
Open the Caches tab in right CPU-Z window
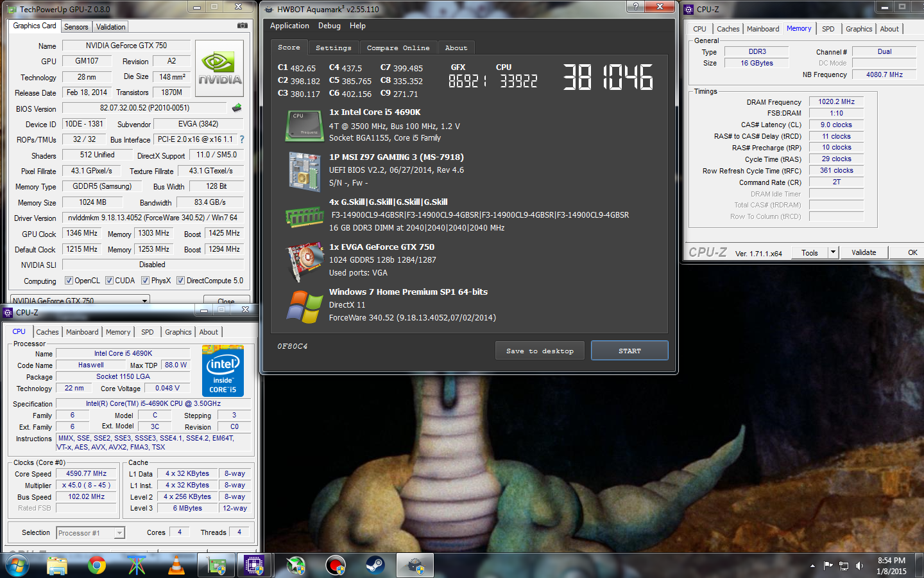[x=728, y=29]
